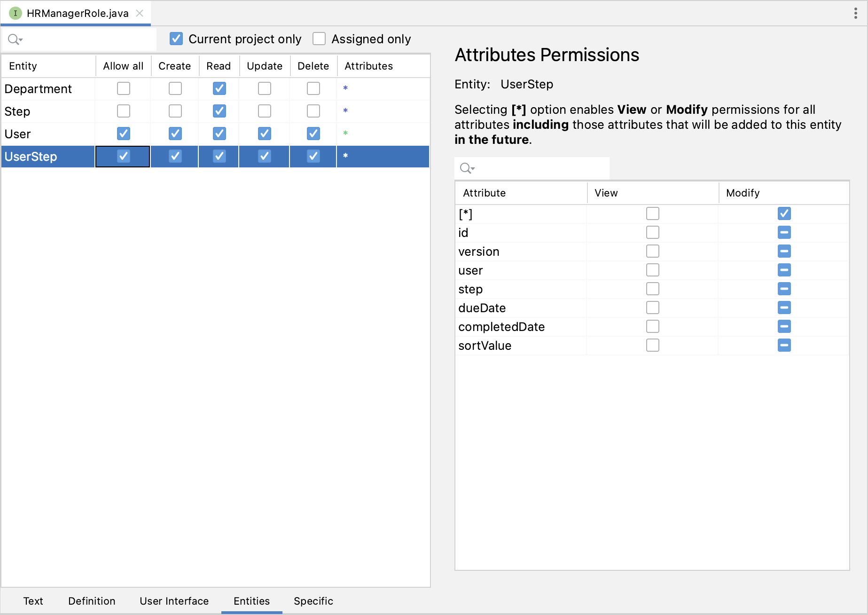Switch to the Specific tab
The height and width of the screenshot is (615, 868).
(x=313, y=601)
